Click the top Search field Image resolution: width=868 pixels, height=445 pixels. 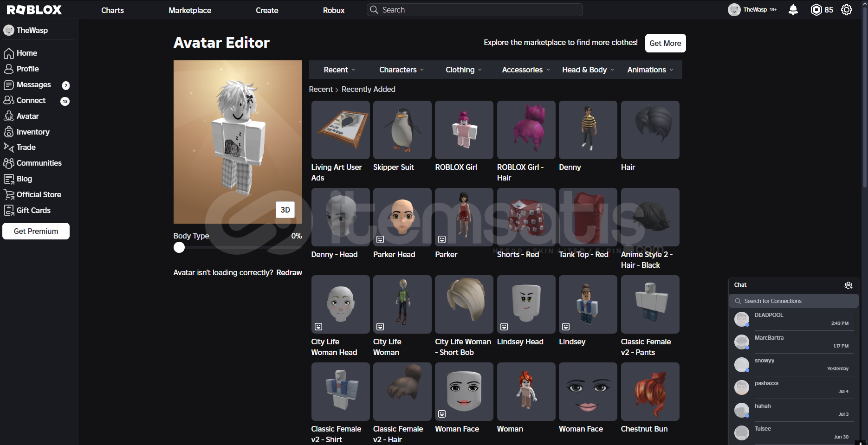[475, 10]
